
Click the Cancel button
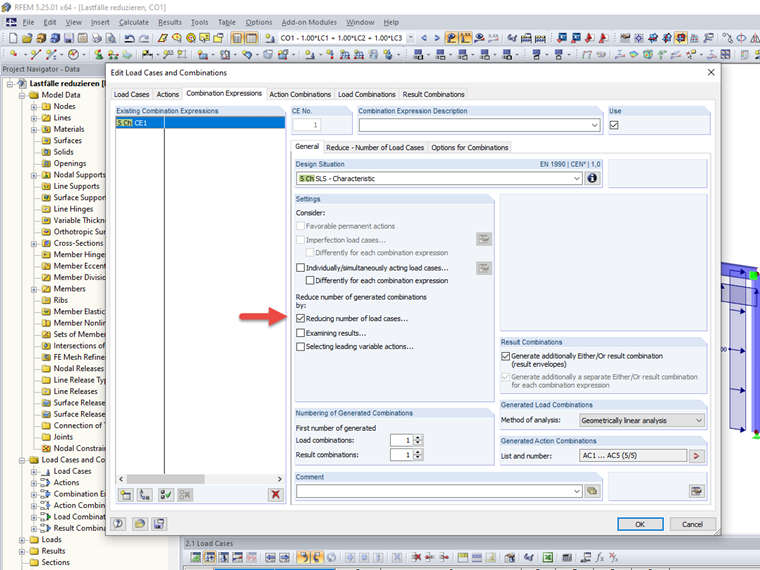(x=692, y=524)
